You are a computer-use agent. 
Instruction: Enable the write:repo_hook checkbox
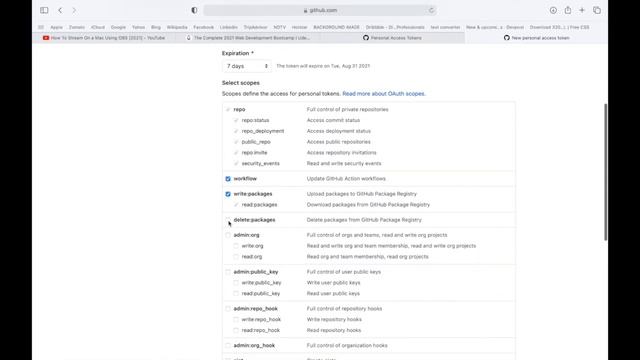[x=236, y=320]
